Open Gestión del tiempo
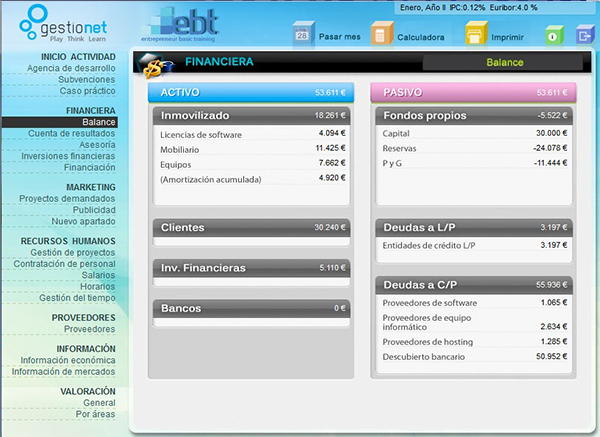Image resolution: width=600 pixels, height=437 pixels. [x=77, y=298]
